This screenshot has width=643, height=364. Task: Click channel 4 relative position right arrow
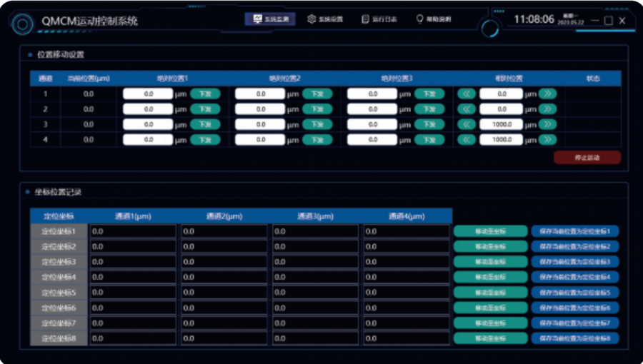pyautogui.click(x=547, y=140)
